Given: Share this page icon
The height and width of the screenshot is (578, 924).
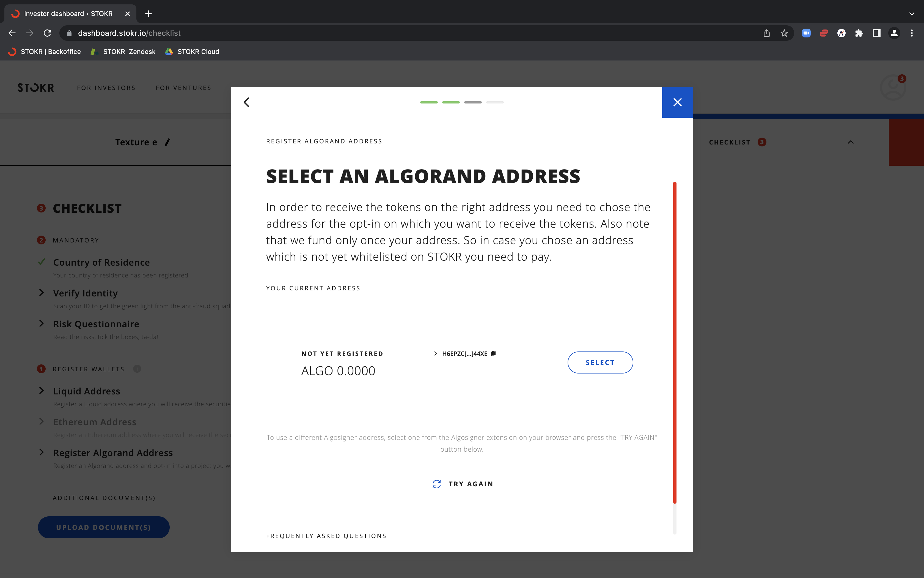Looking at the screenshot, I should (x=767, y=33).
